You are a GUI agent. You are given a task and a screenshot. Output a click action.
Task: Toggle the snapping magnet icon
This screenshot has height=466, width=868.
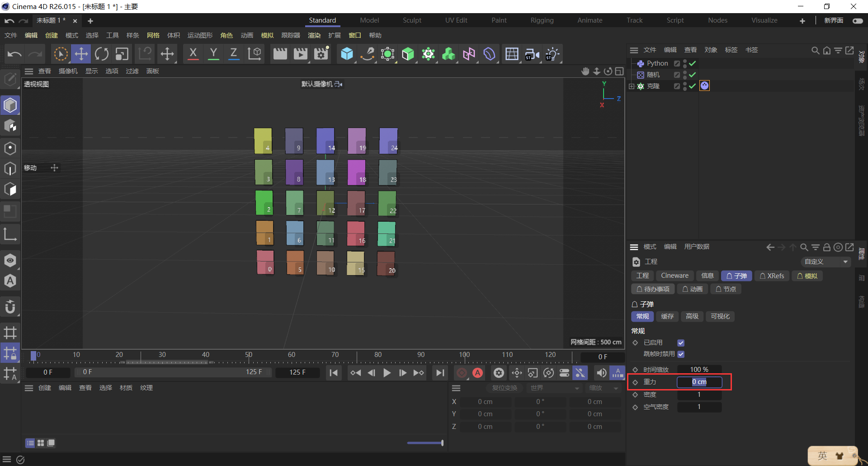coord(10,307)
